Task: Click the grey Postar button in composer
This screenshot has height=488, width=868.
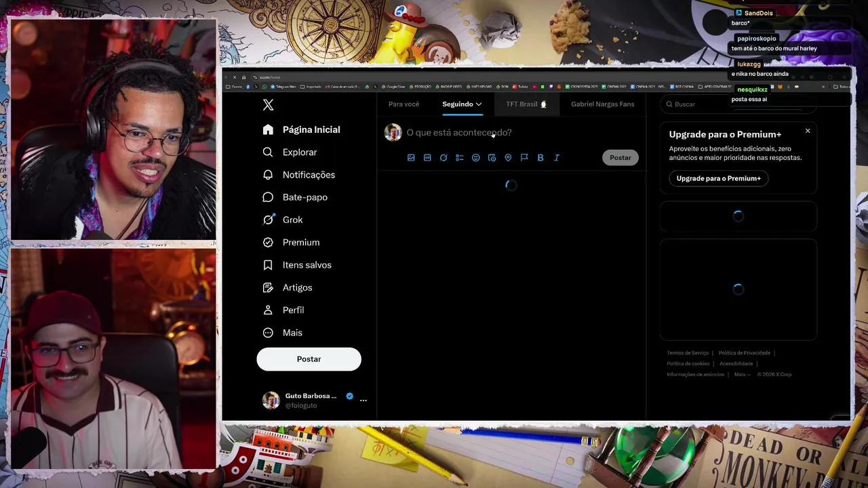Action: pos(620,157)
